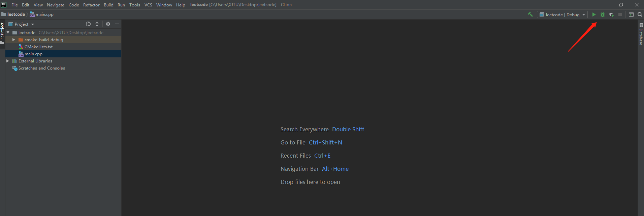Screen dimensions: 644x216
Task: Collapse all in the Project panel
Action: (x=97, y=24)
